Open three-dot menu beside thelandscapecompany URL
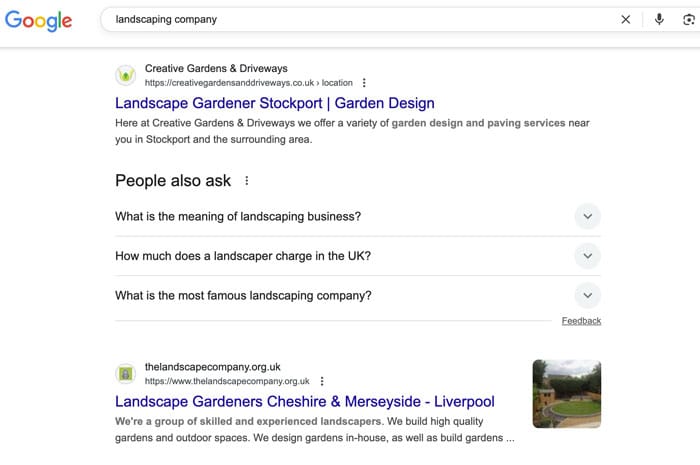The width and height of the screenshot is (700, 465). click(x=322, y=382)
